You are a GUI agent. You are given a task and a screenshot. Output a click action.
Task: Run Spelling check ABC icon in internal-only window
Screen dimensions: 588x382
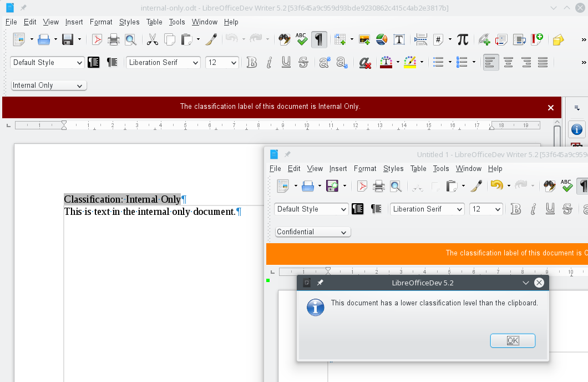pos(301,39)
